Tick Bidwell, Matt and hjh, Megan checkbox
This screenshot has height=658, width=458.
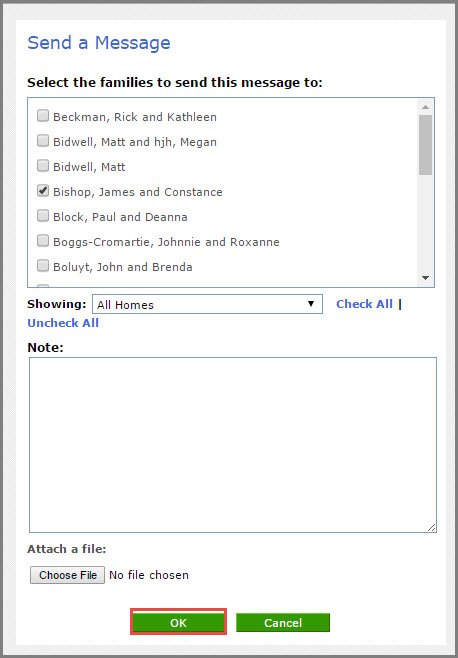pos(43,141)
